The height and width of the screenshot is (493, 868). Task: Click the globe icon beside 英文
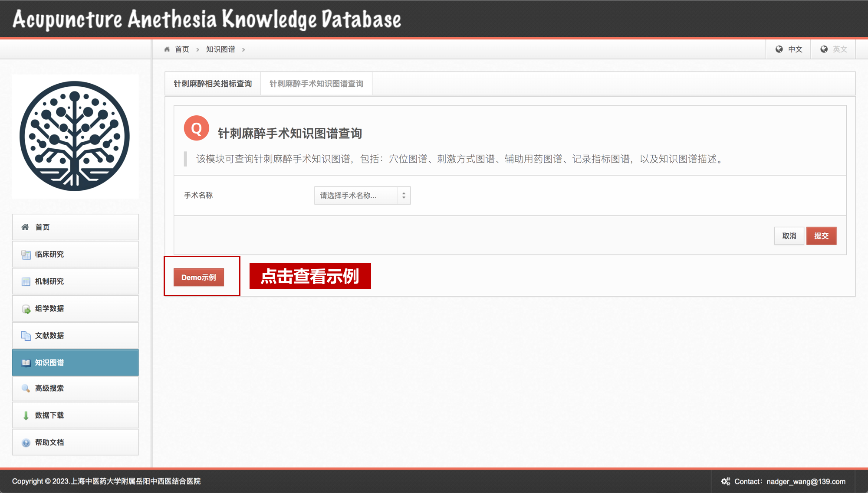coord(824,49)
